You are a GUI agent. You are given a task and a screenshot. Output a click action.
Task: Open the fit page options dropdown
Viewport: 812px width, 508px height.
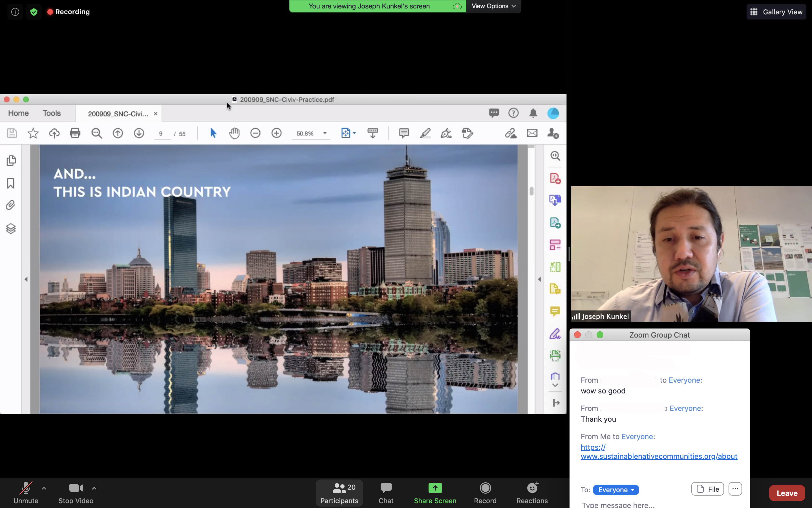(x=354, y=133)
